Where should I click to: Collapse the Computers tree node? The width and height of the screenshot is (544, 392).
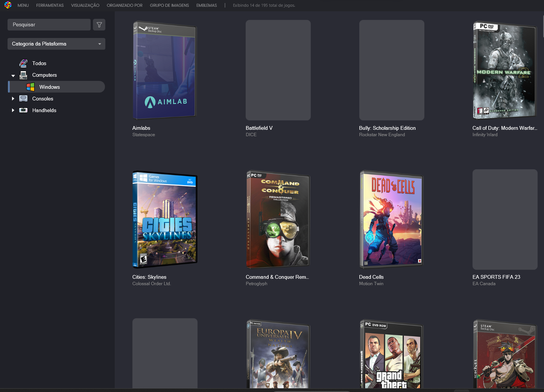pyautogui.click(x=13, y=76)
